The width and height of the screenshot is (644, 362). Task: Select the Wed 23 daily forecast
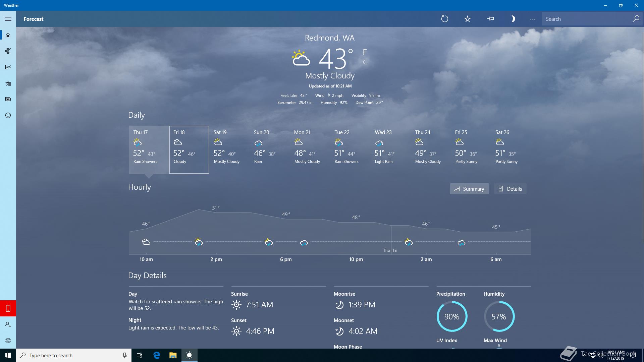tap(390, 150)
